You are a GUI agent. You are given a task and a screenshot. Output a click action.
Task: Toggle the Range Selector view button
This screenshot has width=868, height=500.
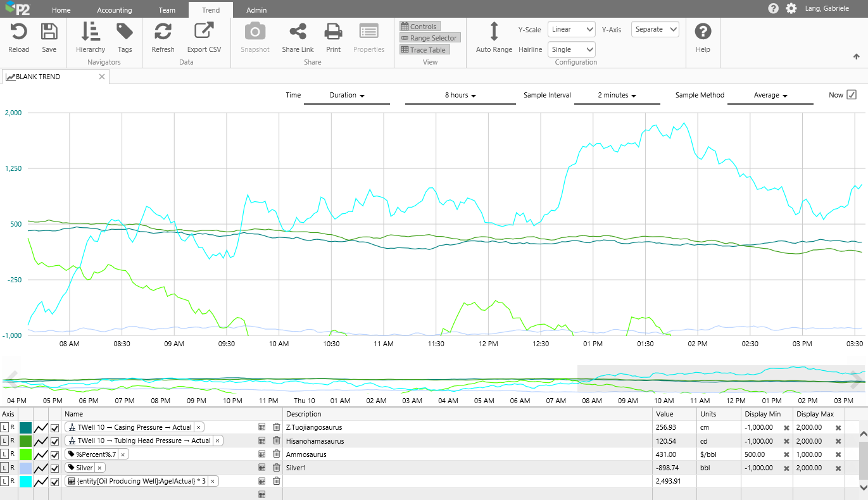pyautogui.click(x=429, y=38)
